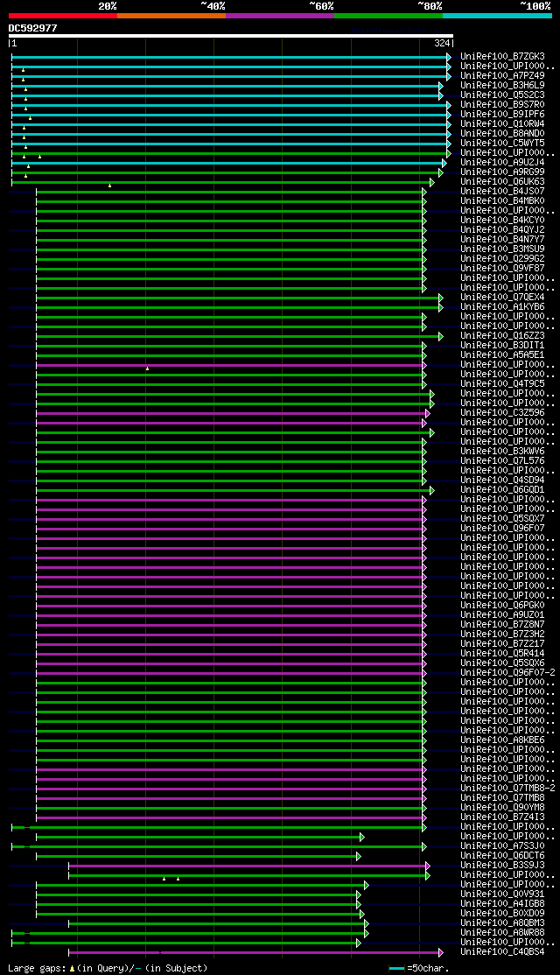Open hit UniRef100_A7PZ49
This screenshot has height=975, width=560.
pos(503,76)
